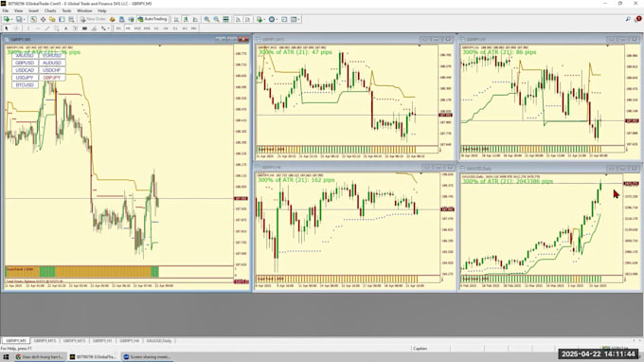The image size is (644, 362).
Task: Load USDJPY symbol button on chart
Action: tap(25, 78)
